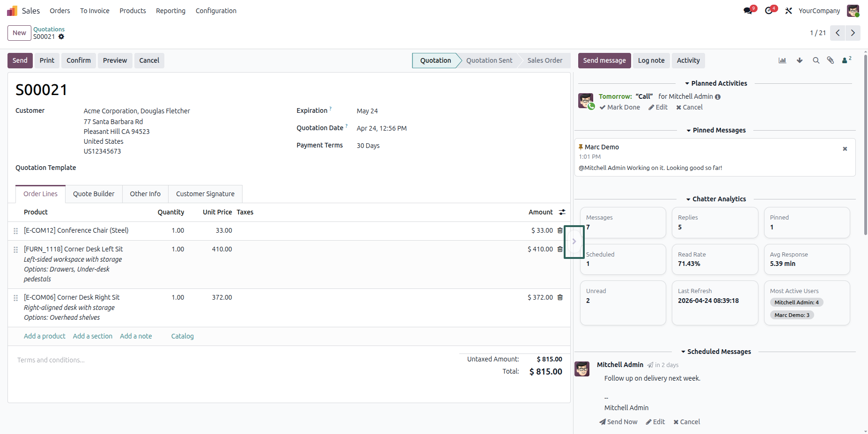The width and height of the screenshot is (868, 434).
Task: Click Mitchell Admin avatar in Scheduled Messages
Action: 582,369
